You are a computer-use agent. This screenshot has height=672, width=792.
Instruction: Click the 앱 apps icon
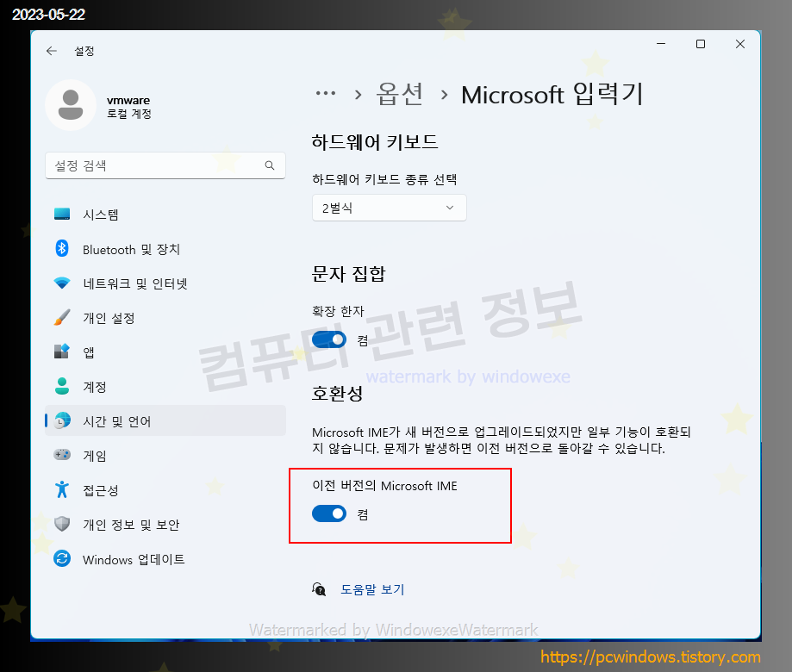[x=62, y=352]
